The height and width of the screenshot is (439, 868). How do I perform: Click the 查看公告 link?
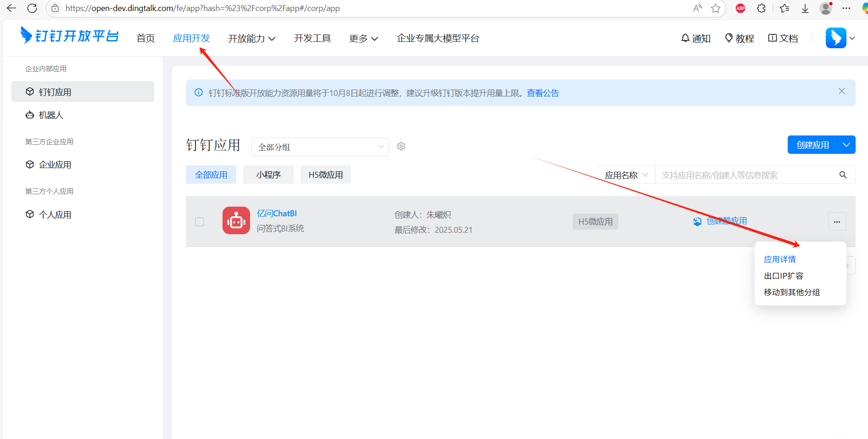[x=543, y=93]
